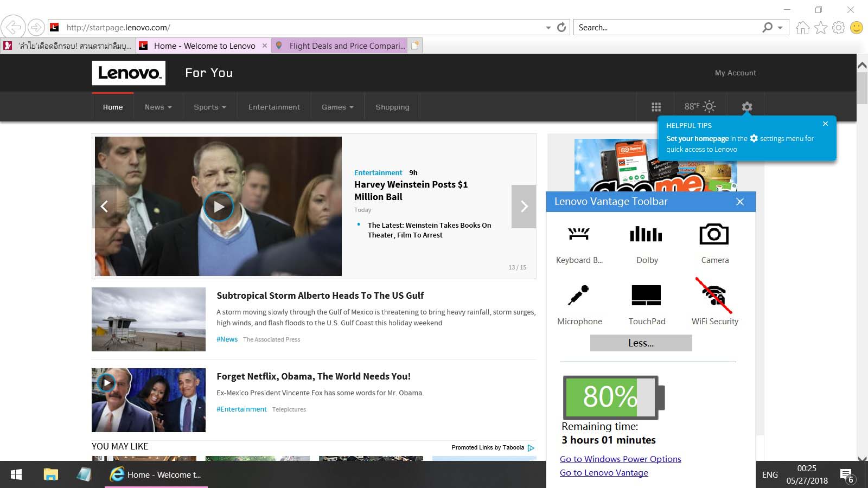Go to previous carousel slide
This screenshot has width=868, height=488.
[104, 206]
